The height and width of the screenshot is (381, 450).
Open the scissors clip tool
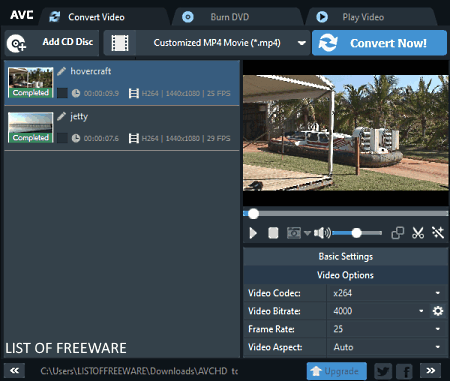[418, 233]
